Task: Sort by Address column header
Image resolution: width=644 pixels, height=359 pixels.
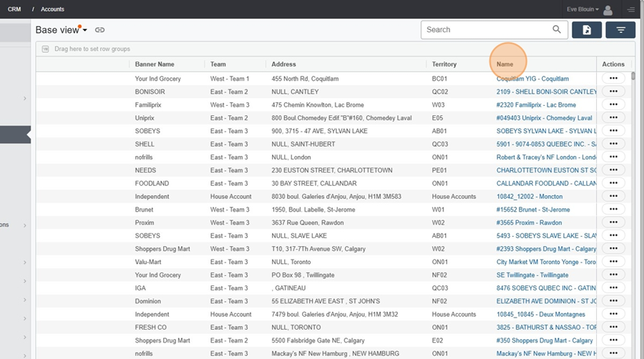Action: [x=283, y=64]
